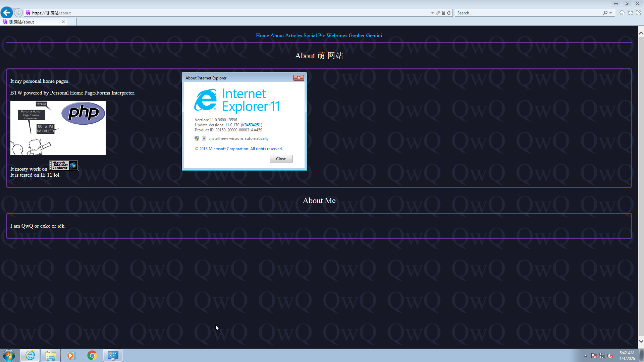Expand the search provider dropdown arrow
This screenshot has width=644, height=362.
click(611, 13)
